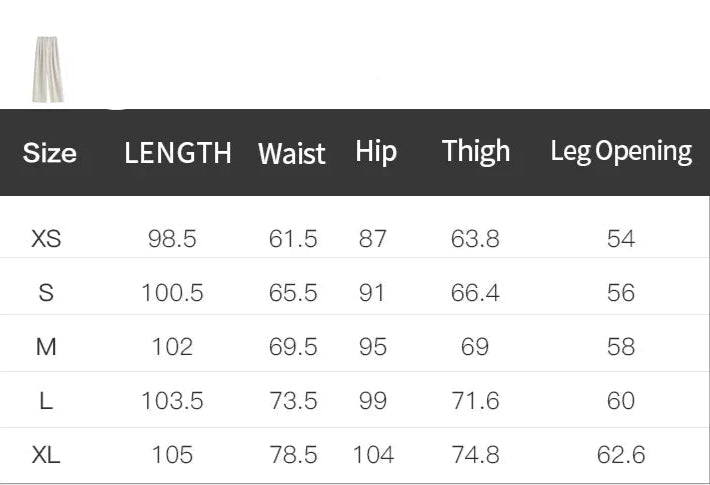
Task: Click the white pants thumbnail image
Action: point(47,68)
